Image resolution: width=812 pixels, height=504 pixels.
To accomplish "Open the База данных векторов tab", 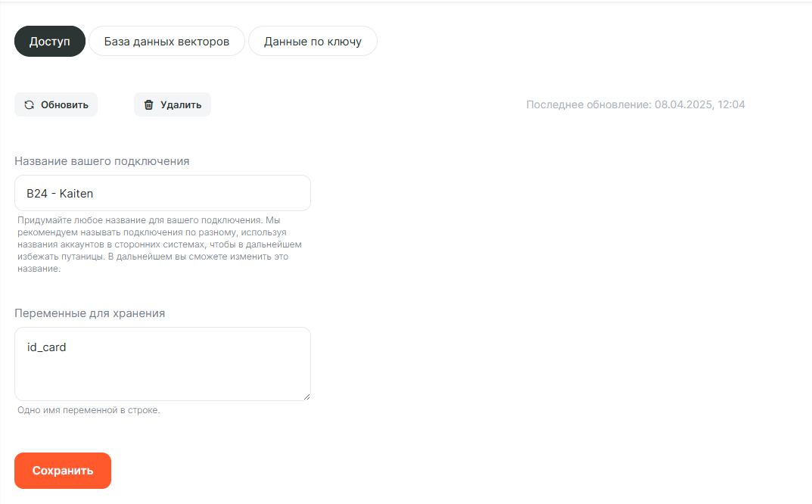I will (166, 42).
